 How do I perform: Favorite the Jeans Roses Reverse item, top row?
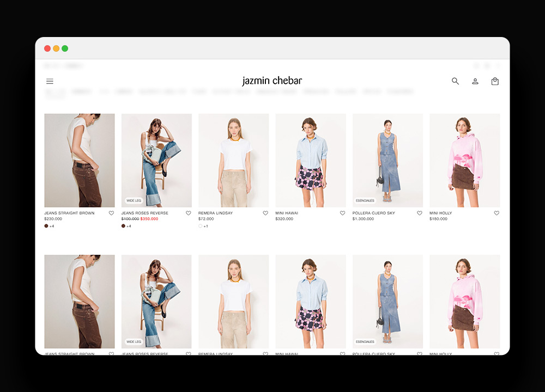189,213
